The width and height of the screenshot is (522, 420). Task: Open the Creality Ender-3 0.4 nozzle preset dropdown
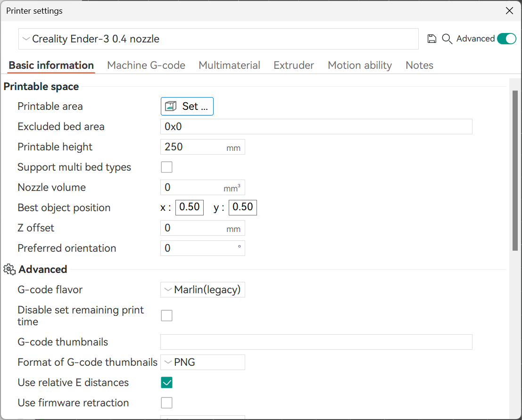[x=218, y=39]
